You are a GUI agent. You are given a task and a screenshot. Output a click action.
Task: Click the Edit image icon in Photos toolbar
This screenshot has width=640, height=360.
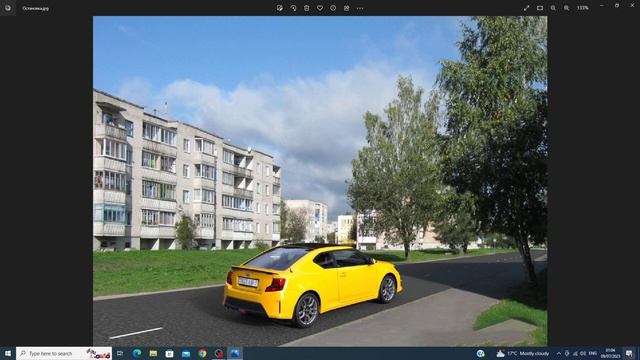click(x=280, y=8)
